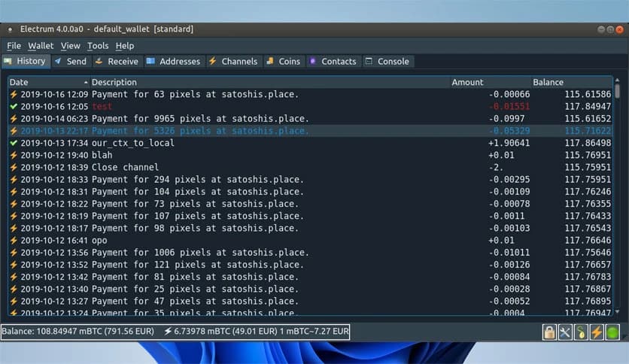Click the Amount column header
This screenshot has height=364, width=629.
(x=491, y=82)
